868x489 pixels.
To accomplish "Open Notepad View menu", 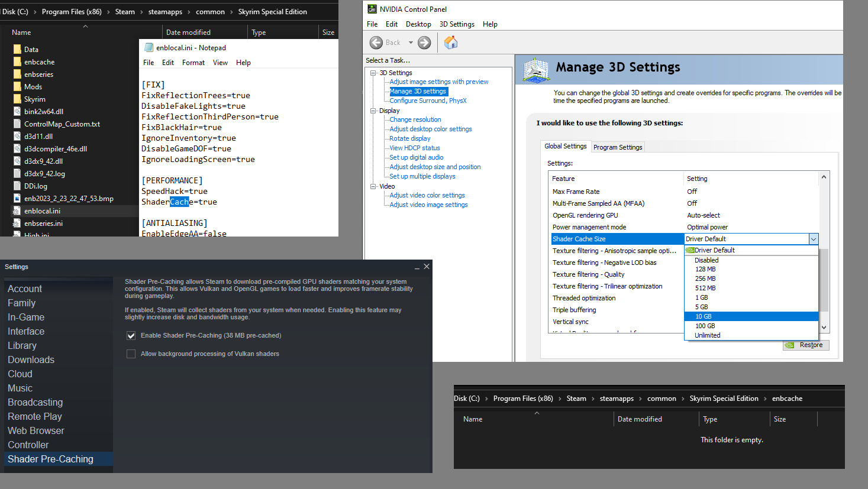I will (220, 63).
